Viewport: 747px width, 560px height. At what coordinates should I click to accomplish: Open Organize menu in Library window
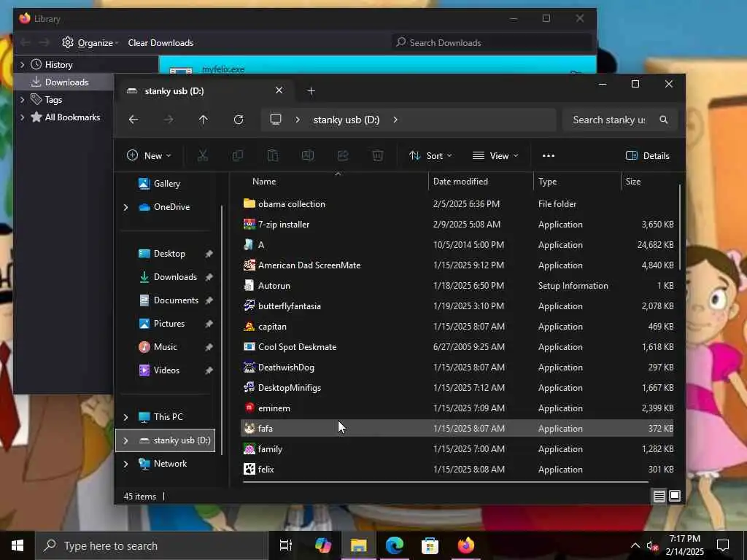click(x=90, y=43)
